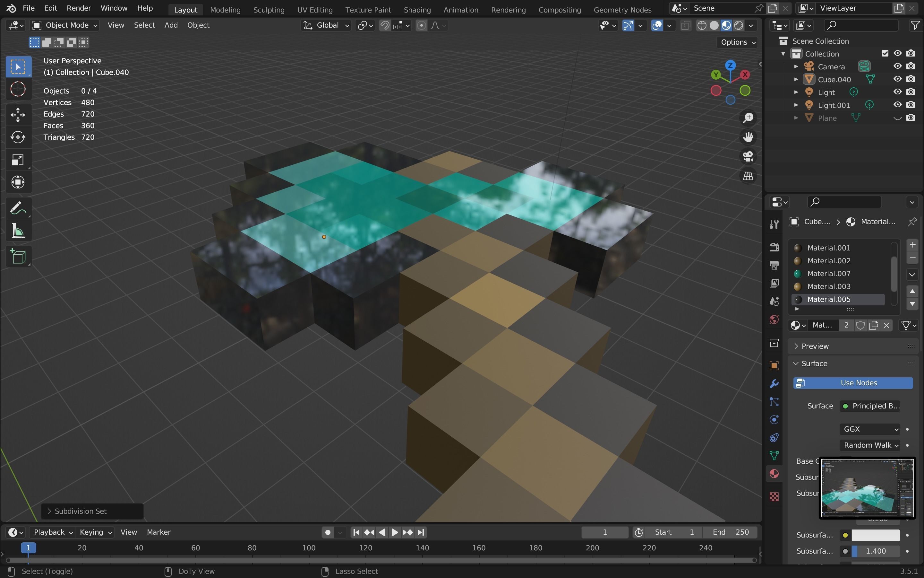Open the Render properties tab
The height and width of the screenshot is (578, 924).
(774, 247)
